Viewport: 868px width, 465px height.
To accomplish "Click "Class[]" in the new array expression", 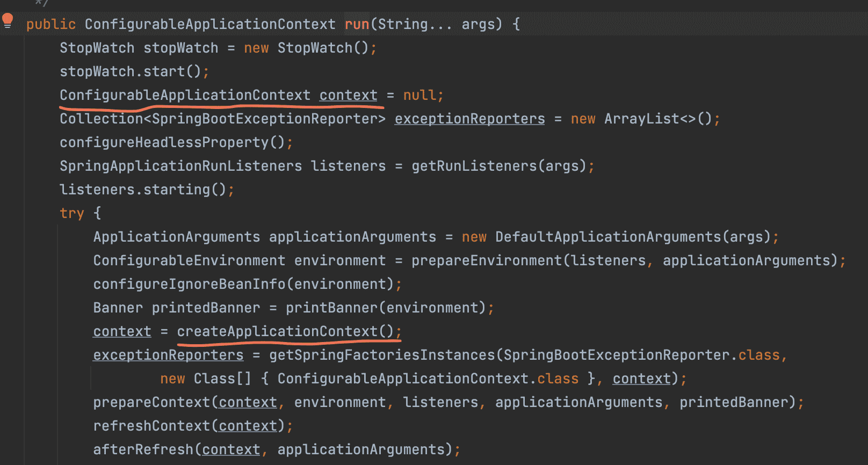I will tap(222, 379).
